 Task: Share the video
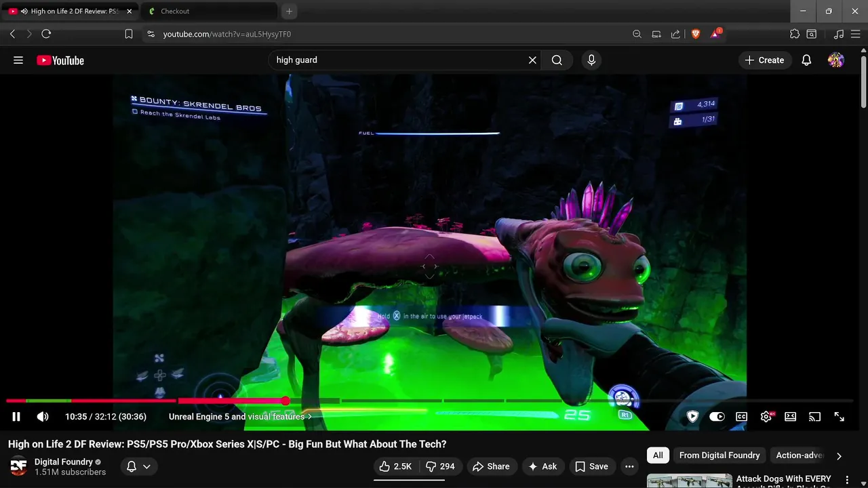click(491, 466)
